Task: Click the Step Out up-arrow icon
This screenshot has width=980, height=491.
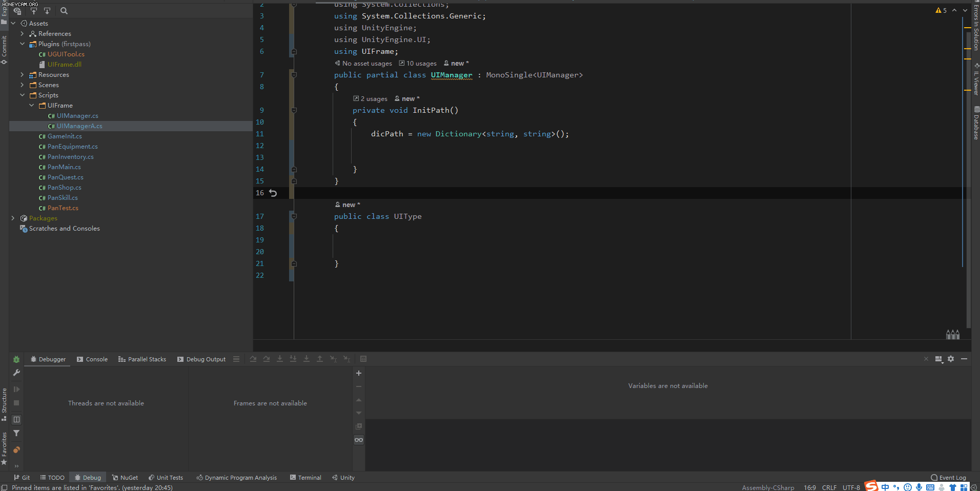Action: [x=320, y=359]
